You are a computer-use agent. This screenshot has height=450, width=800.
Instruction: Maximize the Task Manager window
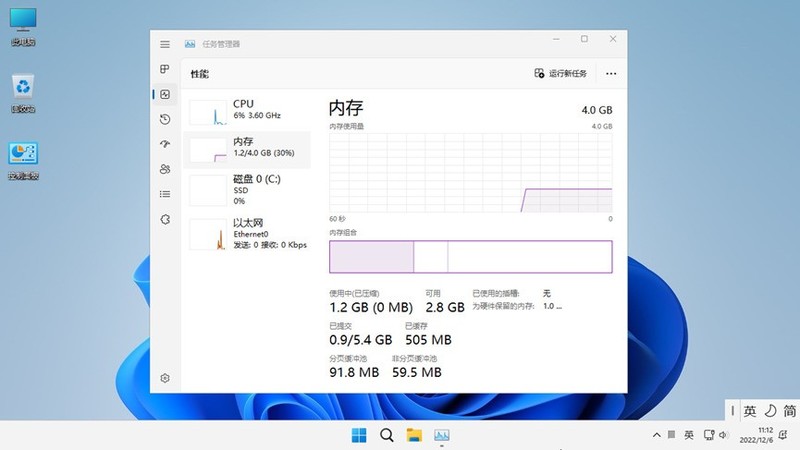[584, 39]
